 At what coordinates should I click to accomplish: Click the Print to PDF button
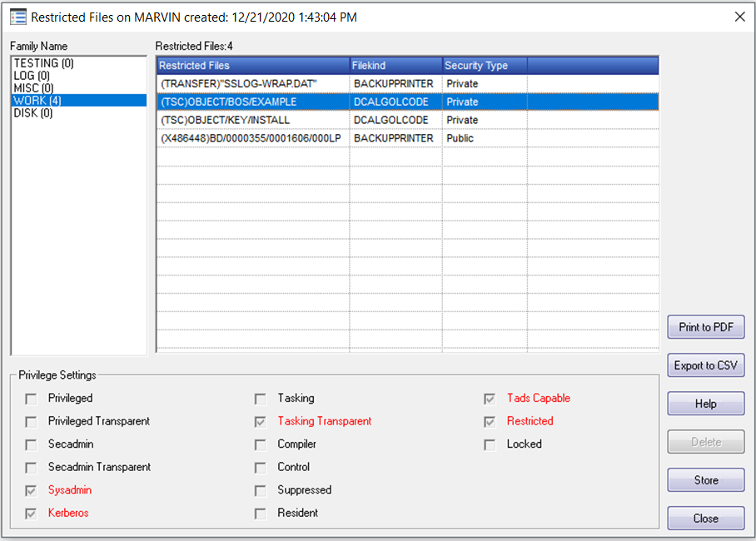click(706, 327)
